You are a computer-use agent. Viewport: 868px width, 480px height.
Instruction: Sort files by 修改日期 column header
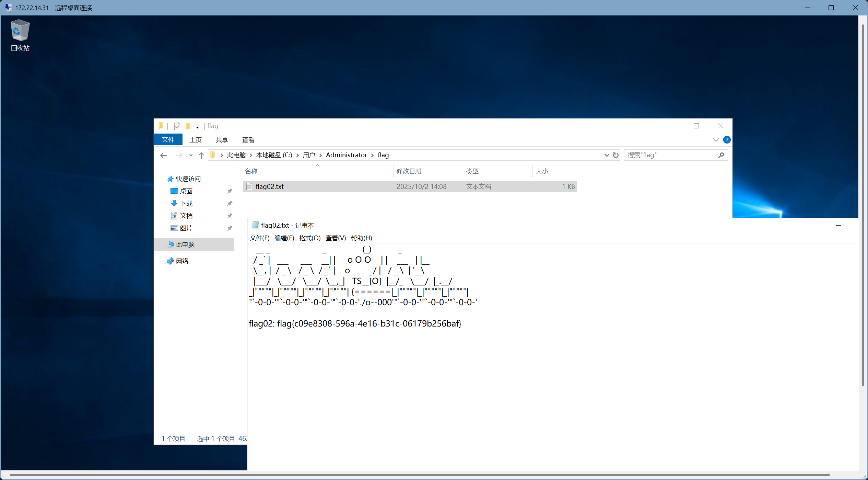pos(409,171)
